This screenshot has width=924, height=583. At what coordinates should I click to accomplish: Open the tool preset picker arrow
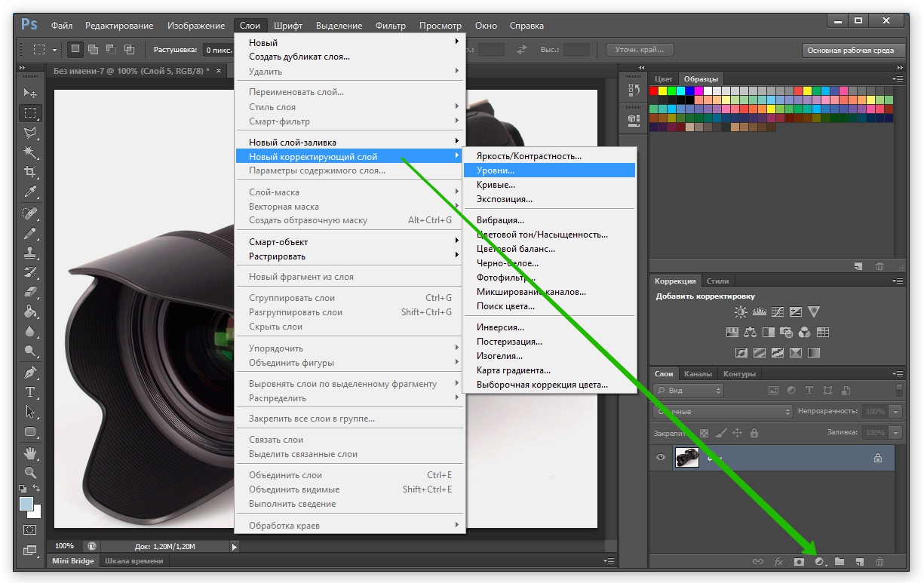point(54,51)
